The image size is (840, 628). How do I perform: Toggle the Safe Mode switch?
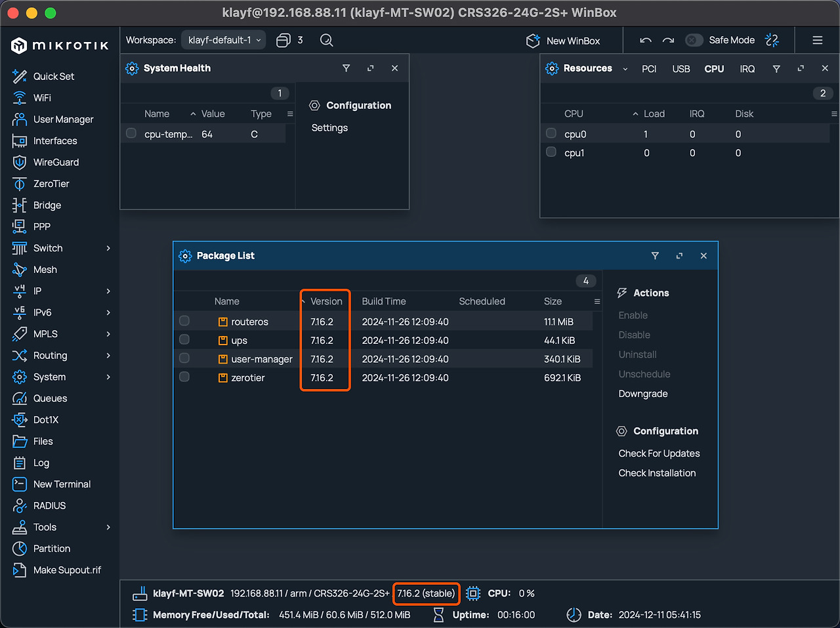[694, 40]
